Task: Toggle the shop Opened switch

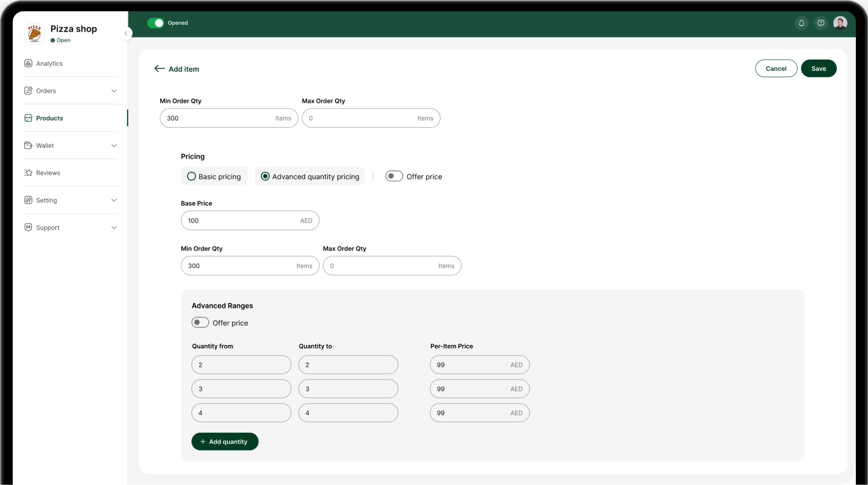Action: (155, 23)
